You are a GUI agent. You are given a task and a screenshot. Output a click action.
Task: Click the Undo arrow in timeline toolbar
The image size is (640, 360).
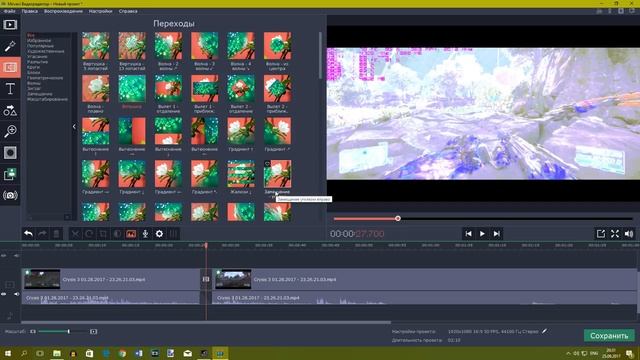click(x=28, y=233)
